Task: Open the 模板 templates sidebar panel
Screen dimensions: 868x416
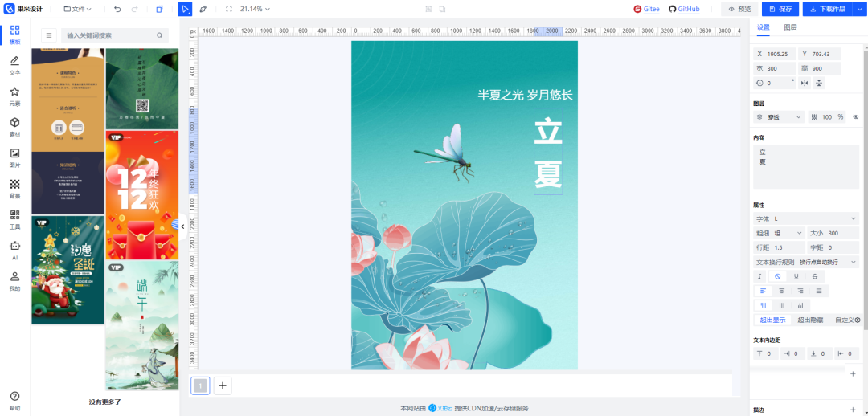Action: [x=15, y=35]
